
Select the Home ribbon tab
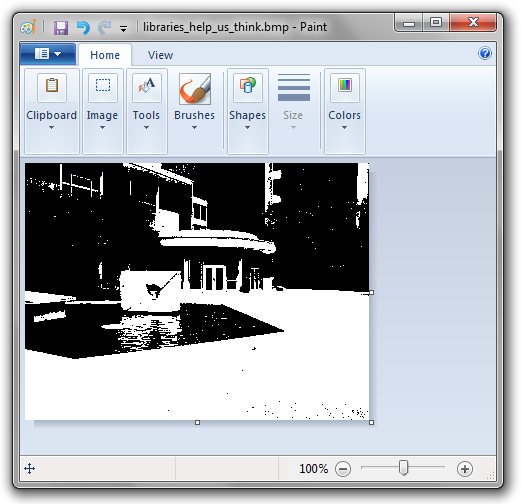[x=105, y=55]
